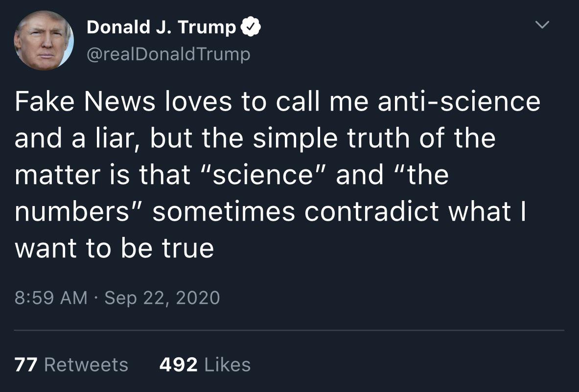Open the @realDonaldTrump handle link
The height and width of the screenshot is (392, 579).
point(168,54)
